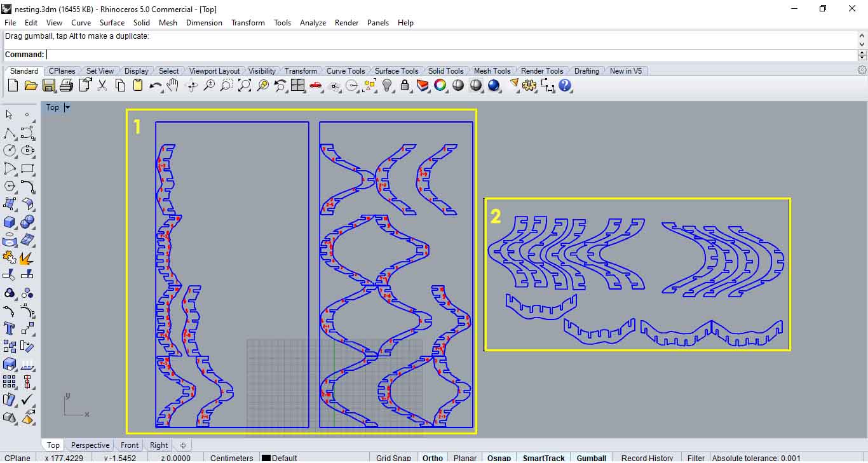This screenshot has height=463, width=868.
Task: Toggle SmartTrack in status bar
Action: (543, 458)
